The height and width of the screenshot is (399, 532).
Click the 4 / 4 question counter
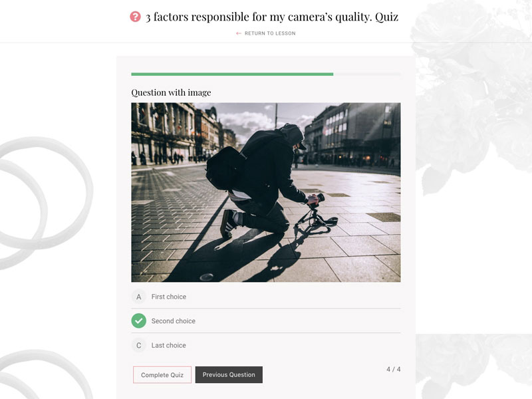pos(393,369)
